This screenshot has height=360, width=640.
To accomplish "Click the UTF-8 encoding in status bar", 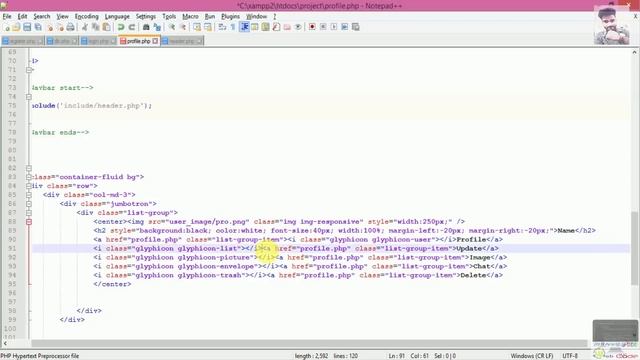I will click(570, 356).
